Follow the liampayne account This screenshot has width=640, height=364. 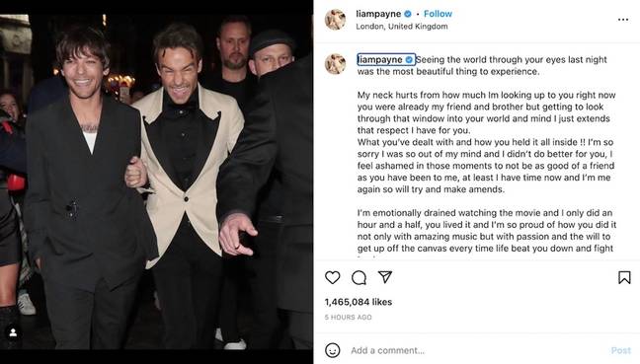click(x=438, y=14)
